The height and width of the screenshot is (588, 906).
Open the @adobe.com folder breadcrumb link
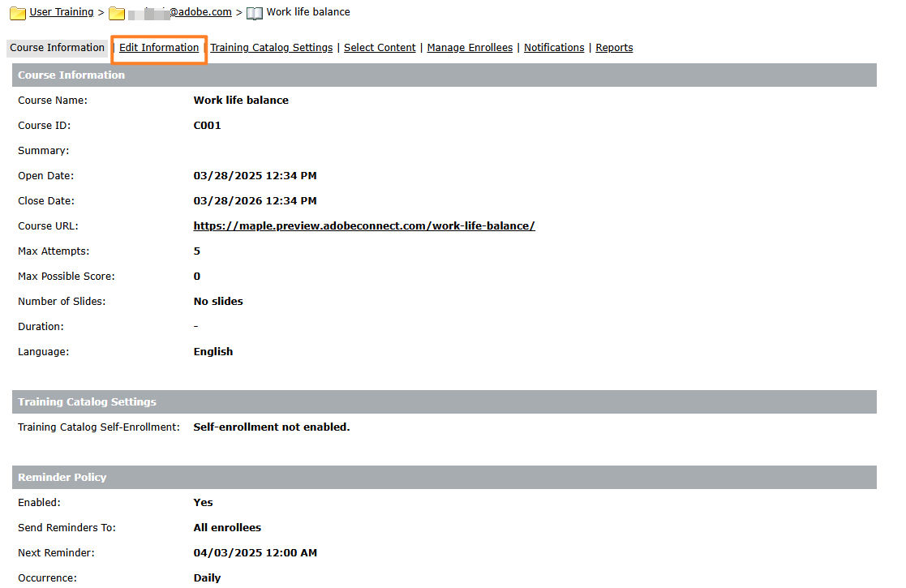[180, 12]
